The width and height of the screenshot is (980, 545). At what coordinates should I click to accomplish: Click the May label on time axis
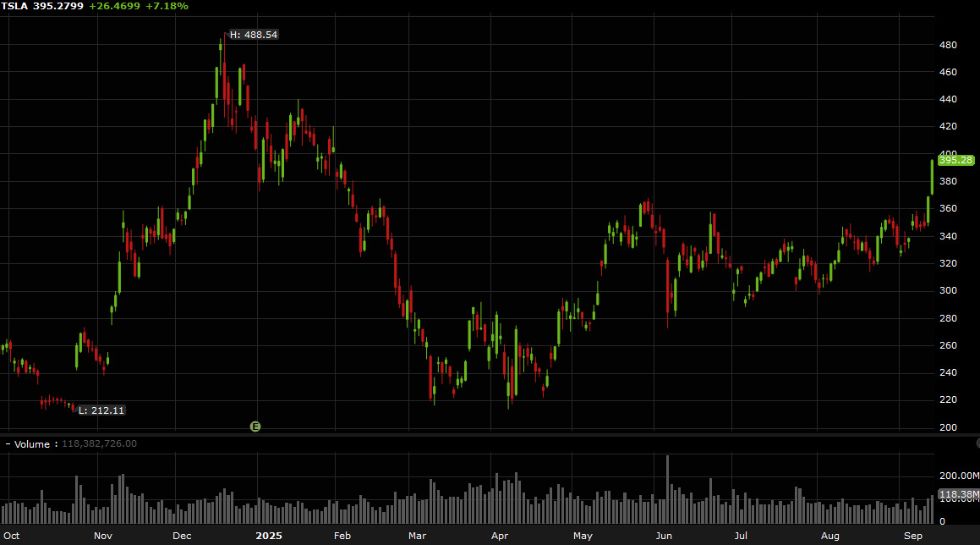click(583, 536)
